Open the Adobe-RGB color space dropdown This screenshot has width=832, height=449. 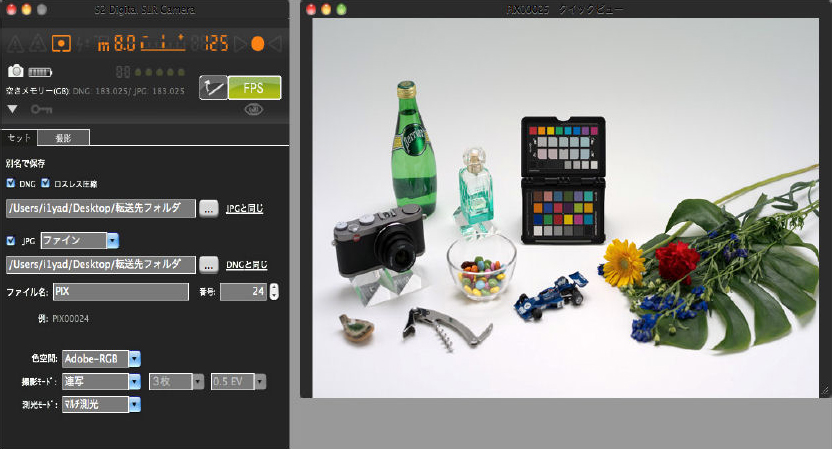click(134, 357)
